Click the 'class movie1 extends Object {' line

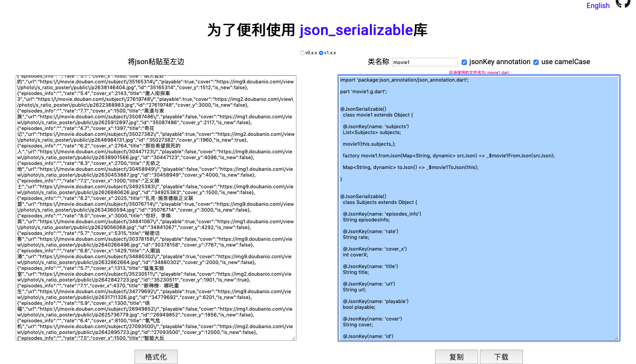(378, 115)
